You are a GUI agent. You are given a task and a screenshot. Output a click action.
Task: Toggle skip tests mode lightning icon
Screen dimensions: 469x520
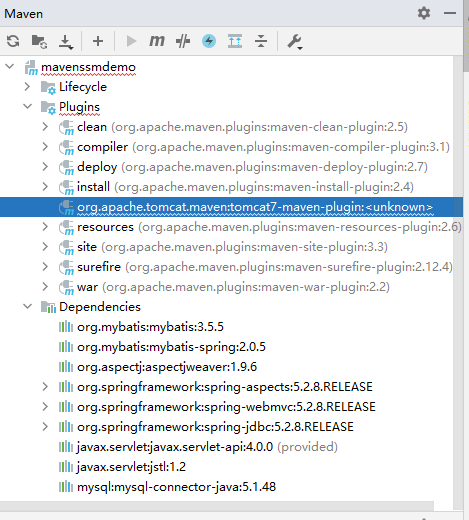(209, 41)
